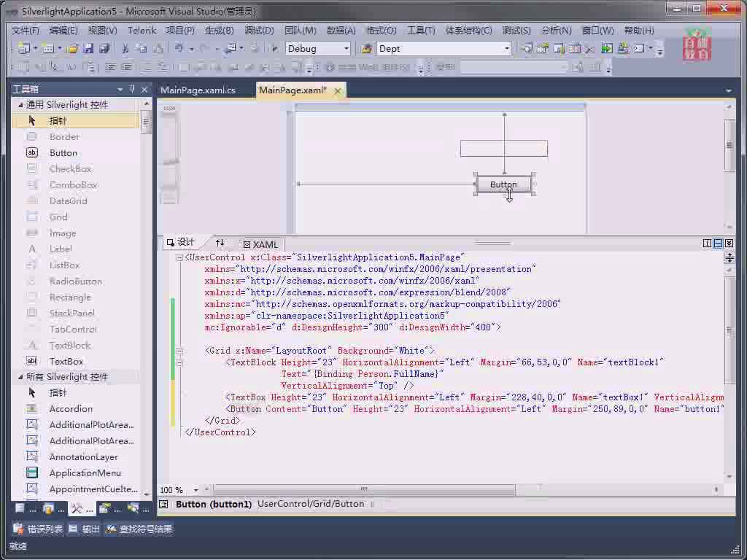This screenshot has height=560, width=747.
Task: Click the green arrow Start Page icon
Action: tap(606, 48)
